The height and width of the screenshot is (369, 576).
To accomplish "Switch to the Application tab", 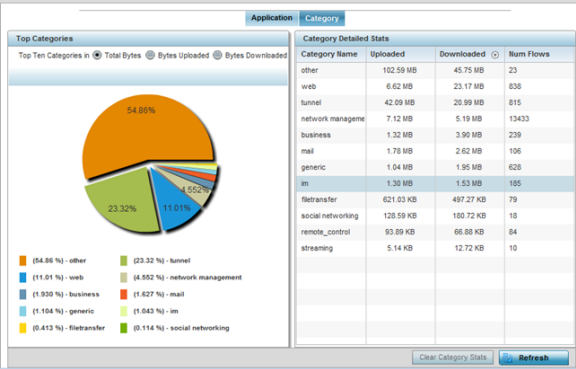I will pos(272,18).
